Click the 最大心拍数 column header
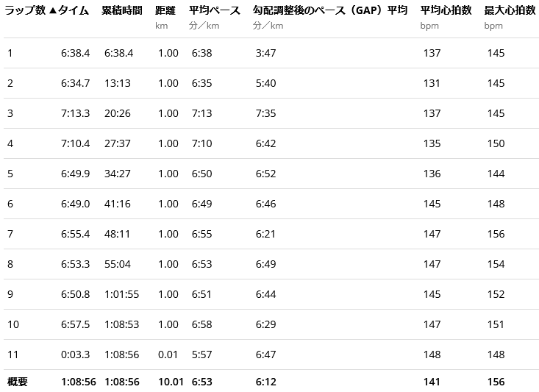The image size is (539, 392). (x=510, y=10)
